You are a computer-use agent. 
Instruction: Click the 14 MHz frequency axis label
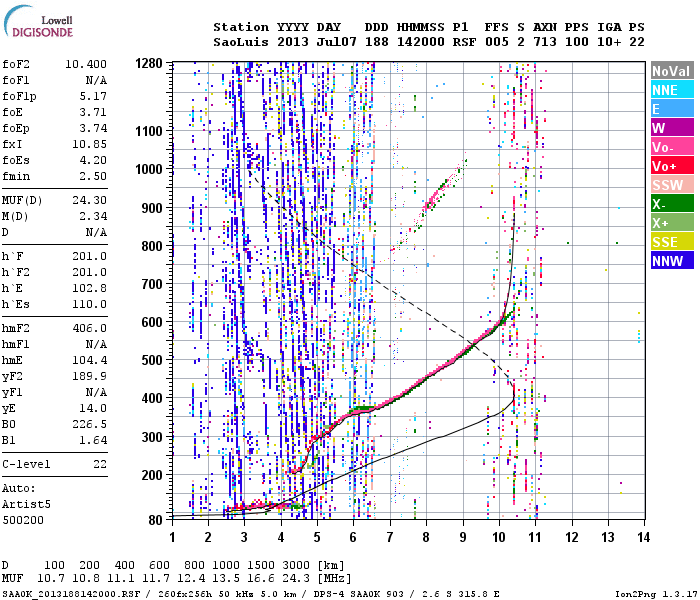point(643,537)
